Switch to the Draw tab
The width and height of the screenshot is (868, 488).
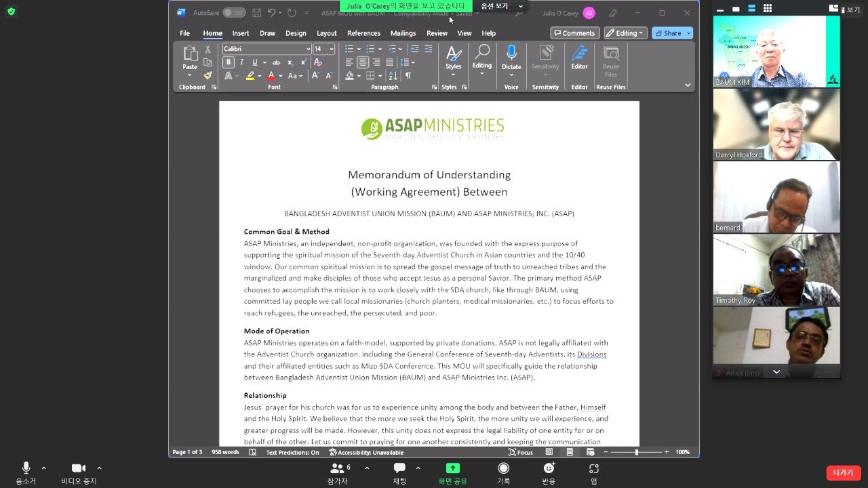pyautogui.click(x=267, y=33)
